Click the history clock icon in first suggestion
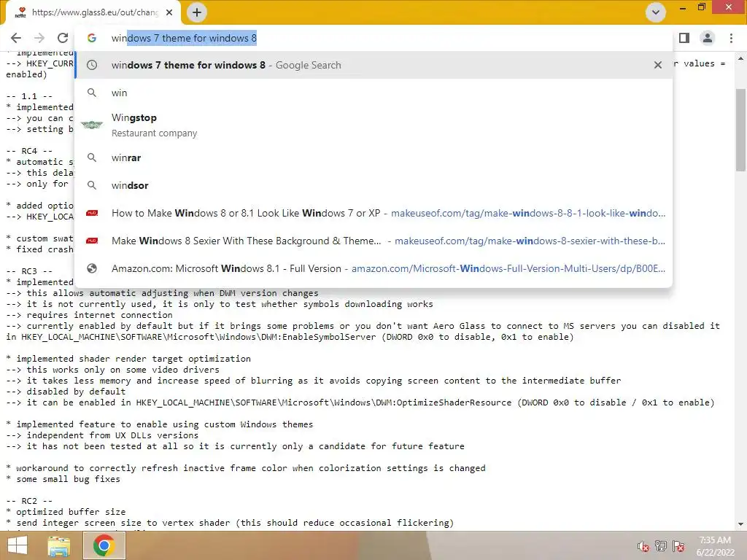Viewport: 747px width, 560px height. pos(92,65)
